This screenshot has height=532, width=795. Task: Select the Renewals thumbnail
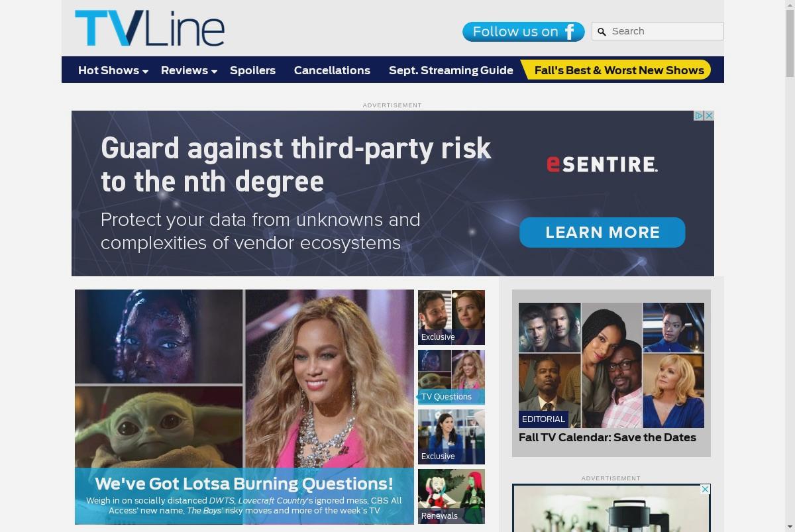[x=451, y=496]
